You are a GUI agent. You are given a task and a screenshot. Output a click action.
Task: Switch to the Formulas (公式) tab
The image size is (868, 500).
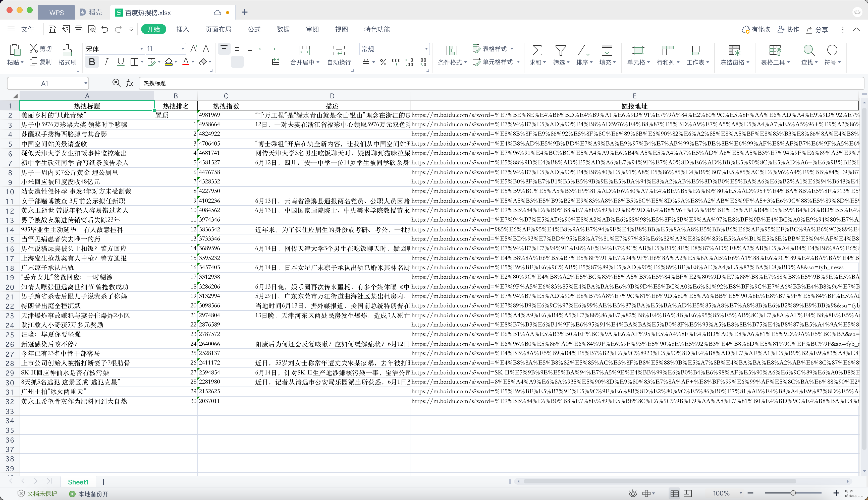254,29
